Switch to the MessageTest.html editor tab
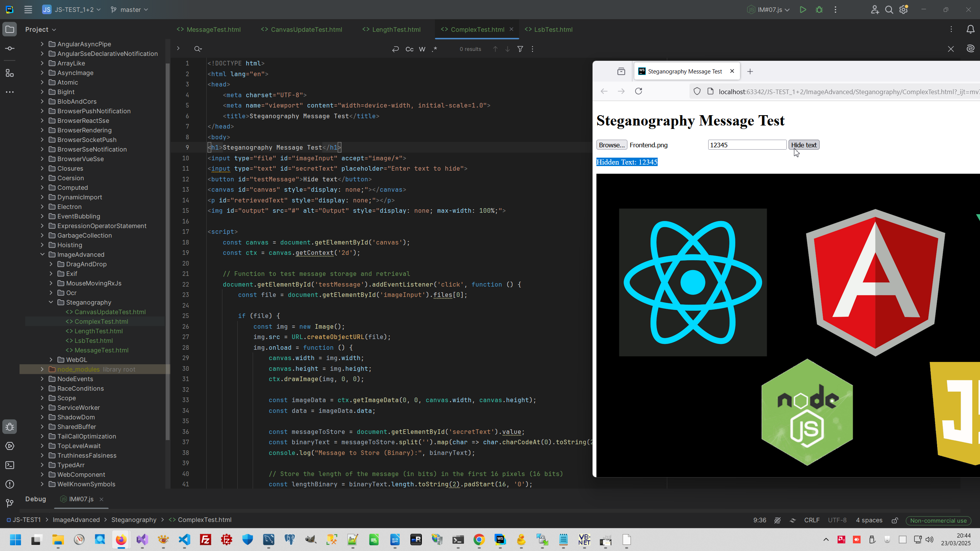The width and height of the screenshot is (980, 551). pos(213,29)
